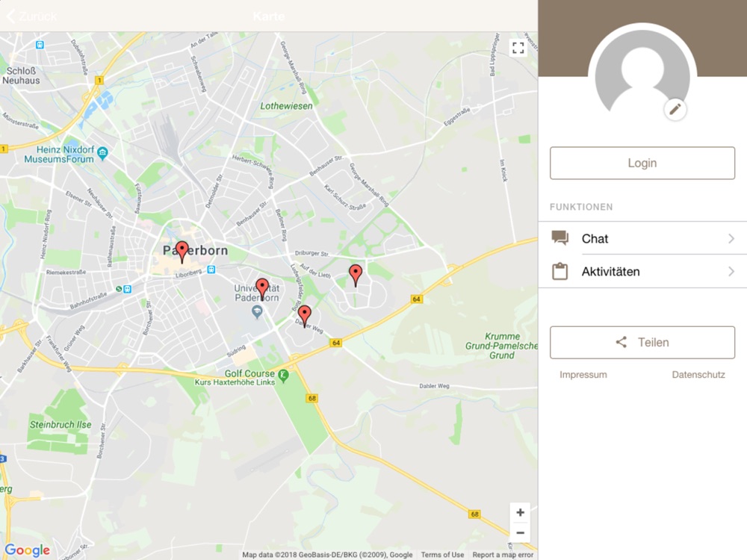Edit profile picture with pencil icon
This screenshot has width=747, height=560.
coord(675,110)
